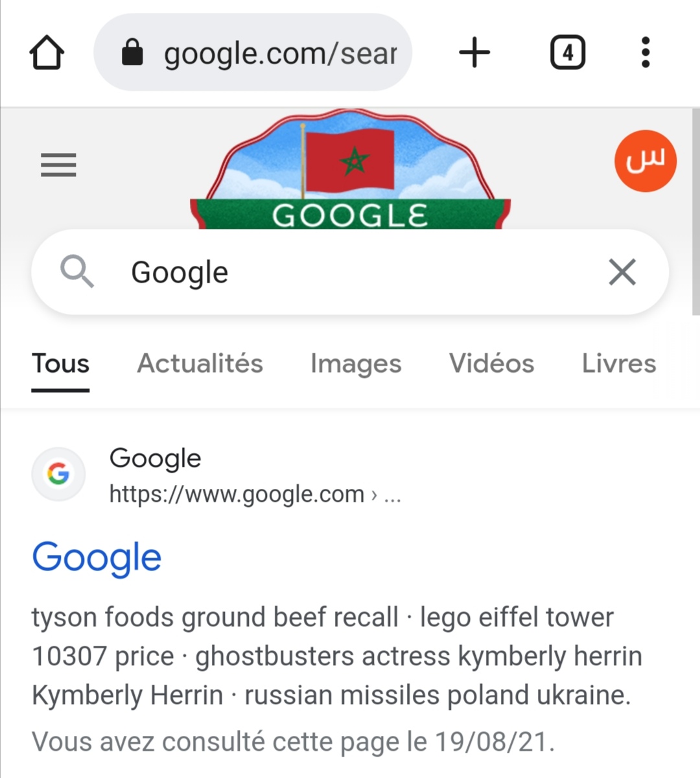
Task: Switch to the Vidéos tab
Action: click(491, 364)
